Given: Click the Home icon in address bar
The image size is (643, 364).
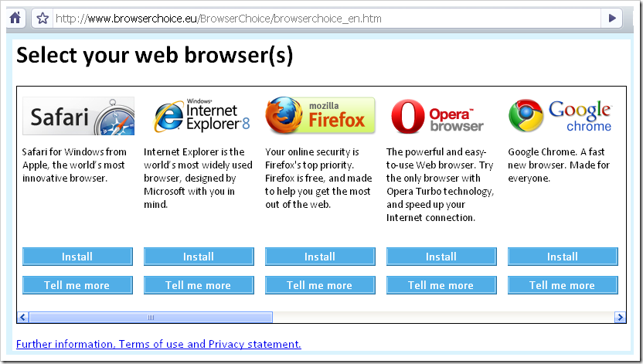Looking at the screenshot, I should point(15,18).
